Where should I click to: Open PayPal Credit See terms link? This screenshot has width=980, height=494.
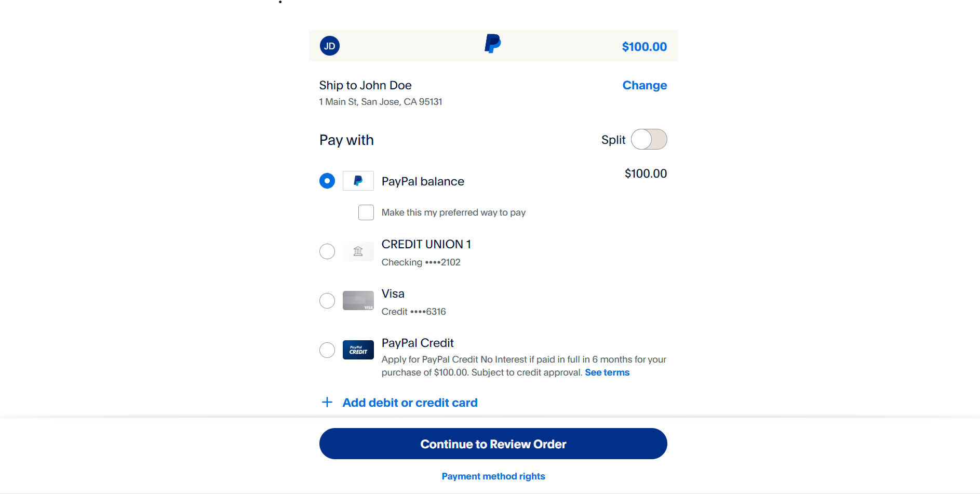pyautogui.click(x=607, y=372)
